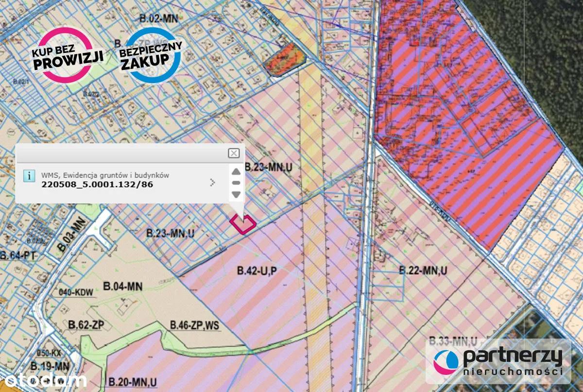Click the B.46-ZP,WS zone label
Screen dimensions: 583x392
click(x=195, y=325)
